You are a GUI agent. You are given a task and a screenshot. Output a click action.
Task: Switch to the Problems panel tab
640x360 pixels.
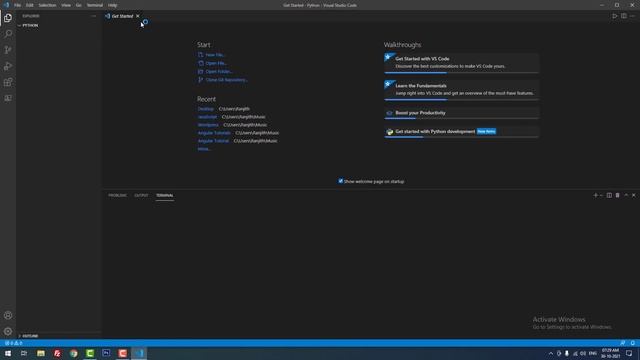coord(118,196)
